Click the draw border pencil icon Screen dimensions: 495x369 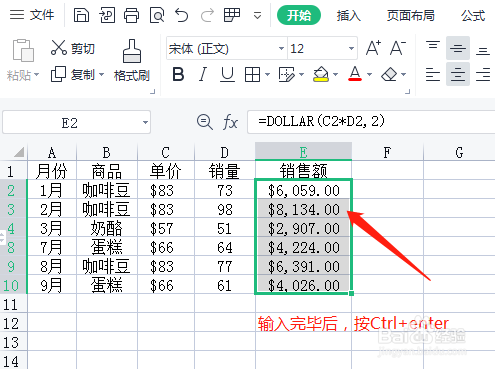point(287,74)
